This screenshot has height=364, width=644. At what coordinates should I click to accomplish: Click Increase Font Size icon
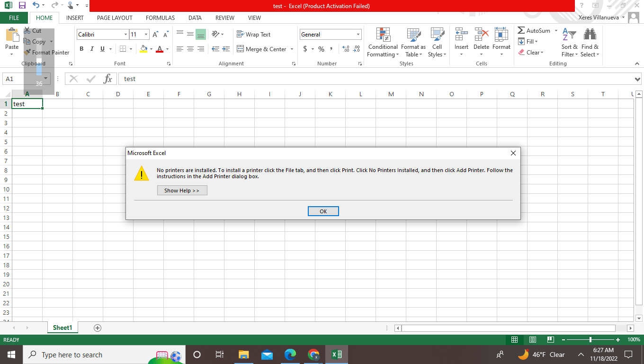click(155, 35)
